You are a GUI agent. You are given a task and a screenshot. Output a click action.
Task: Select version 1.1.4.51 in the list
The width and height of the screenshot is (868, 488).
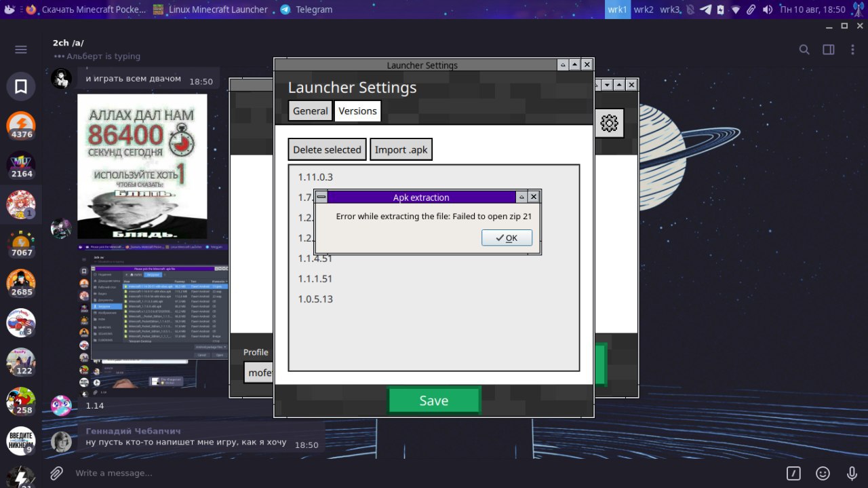click(x=434, y=259)
